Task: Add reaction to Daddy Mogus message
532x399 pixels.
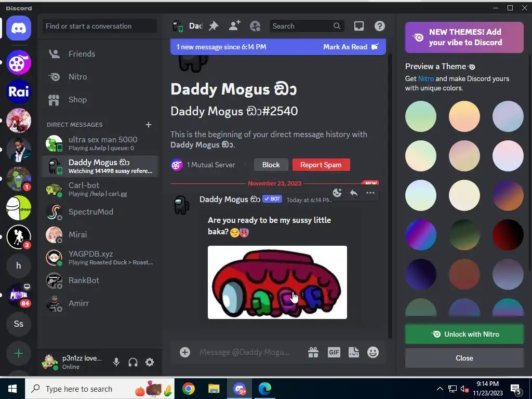Action: coord(337,193)
